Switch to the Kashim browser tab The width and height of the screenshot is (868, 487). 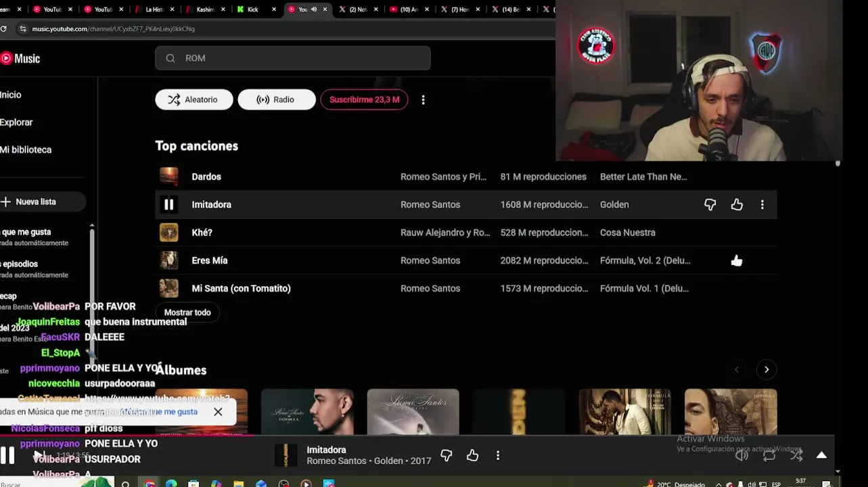click(x=205, y=9)
